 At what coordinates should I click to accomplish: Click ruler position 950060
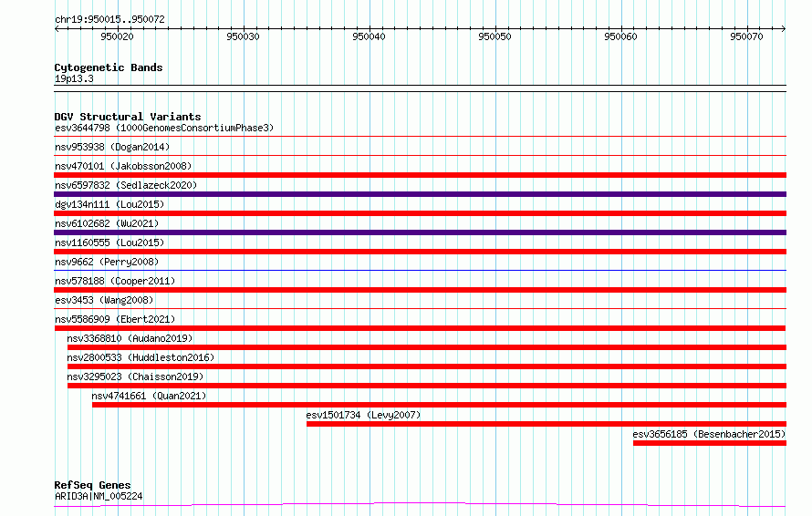pos(620,36)
